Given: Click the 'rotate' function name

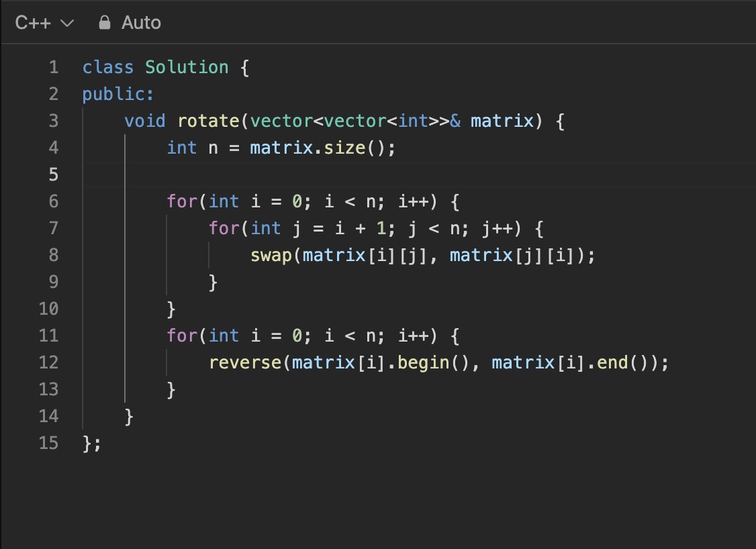Looking at the screenshot, I should (x=208, y=121).
